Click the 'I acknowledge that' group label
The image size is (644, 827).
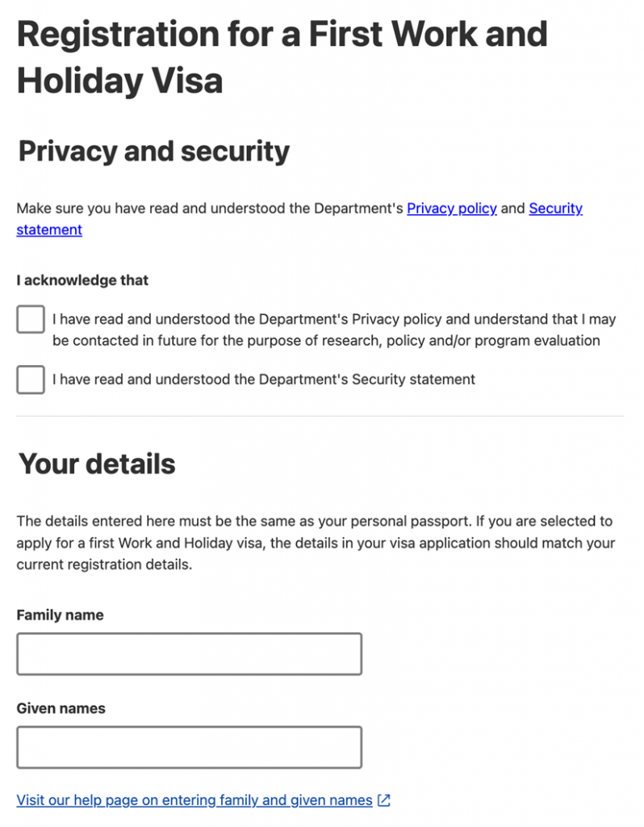[x=82, y=280]
